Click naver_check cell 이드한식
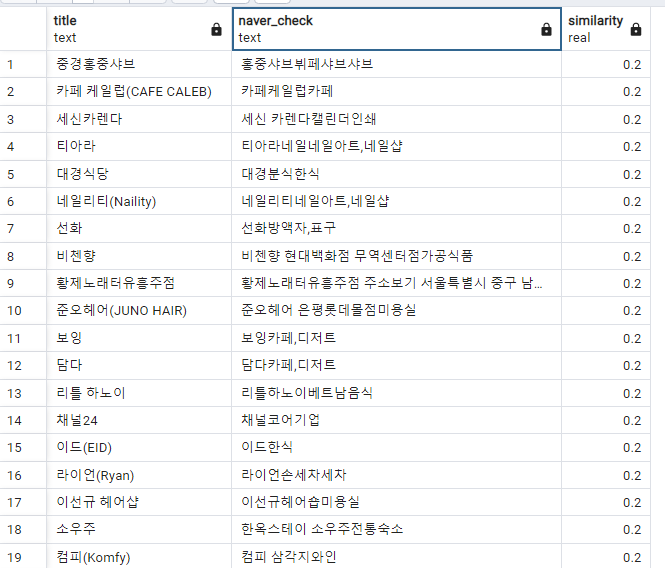665x568 pixels. click(397, 447)
